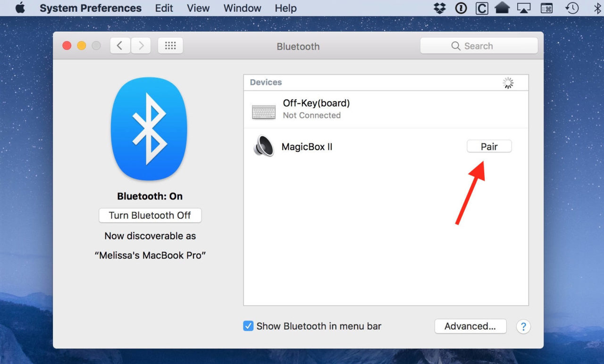
Task: Open the 1Password menu bar icon
Action: pos(461,8)
